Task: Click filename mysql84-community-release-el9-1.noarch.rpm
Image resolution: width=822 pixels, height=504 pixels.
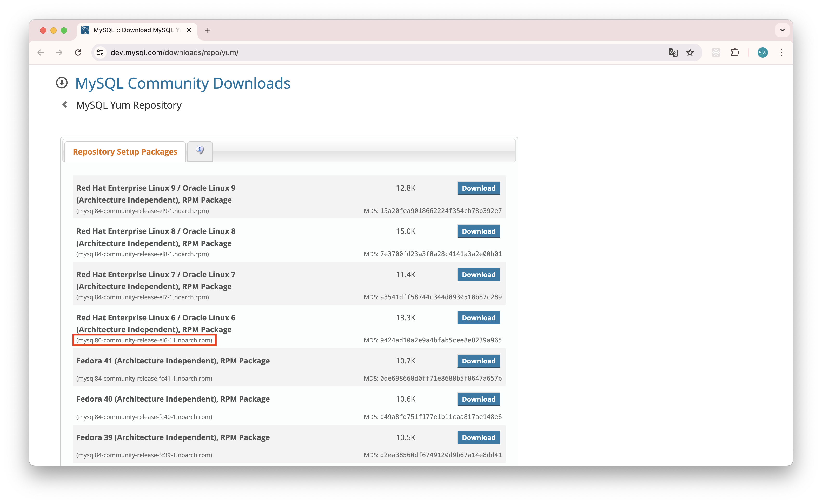Action: 143,211
